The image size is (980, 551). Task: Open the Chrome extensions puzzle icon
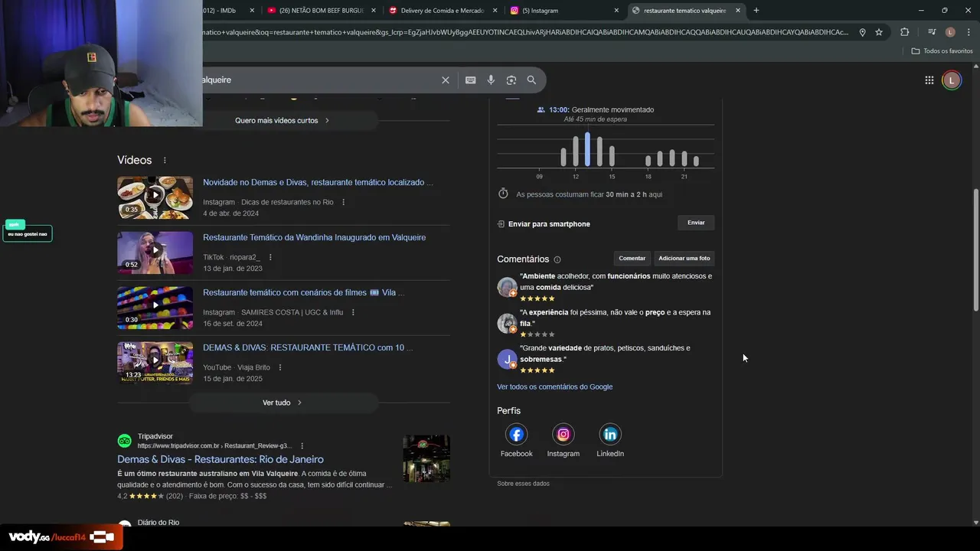tap(904, 32)
